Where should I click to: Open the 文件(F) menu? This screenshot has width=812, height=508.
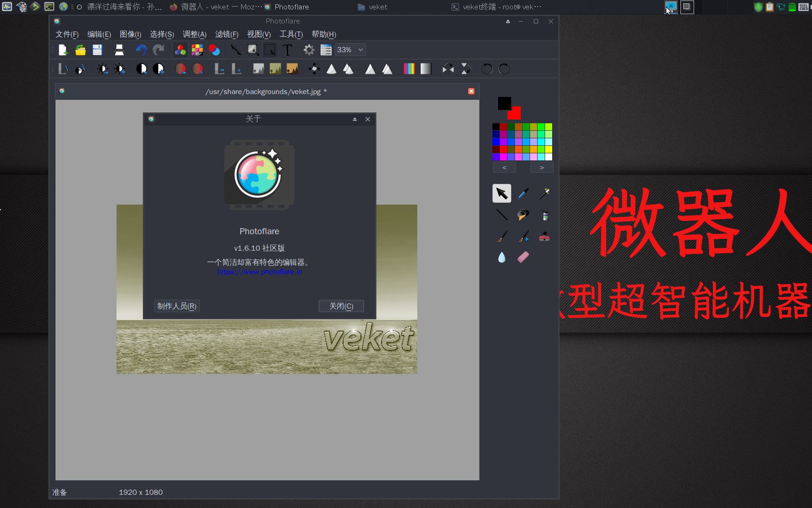point(67,34)
